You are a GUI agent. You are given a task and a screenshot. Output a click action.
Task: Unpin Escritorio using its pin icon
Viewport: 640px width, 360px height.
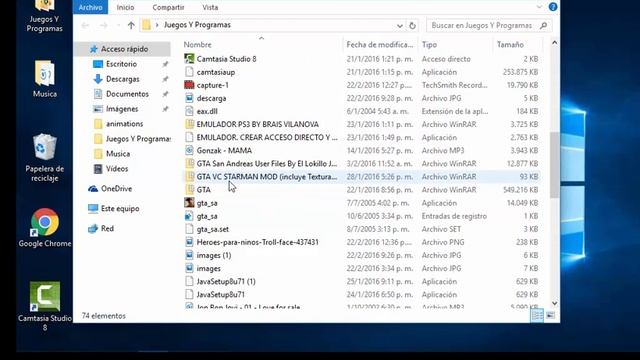pyautogui.click(x=165, y=64)
